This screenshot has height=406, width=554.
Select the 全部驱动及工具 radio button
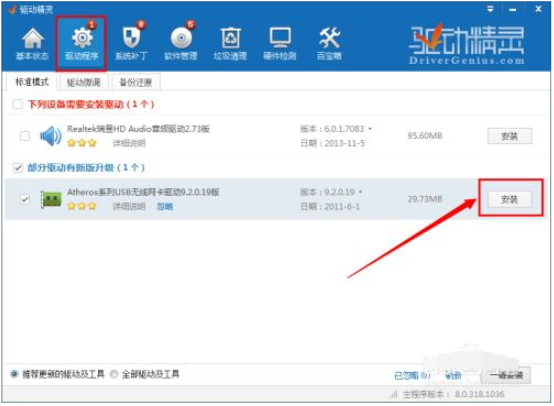coord(114,374)
